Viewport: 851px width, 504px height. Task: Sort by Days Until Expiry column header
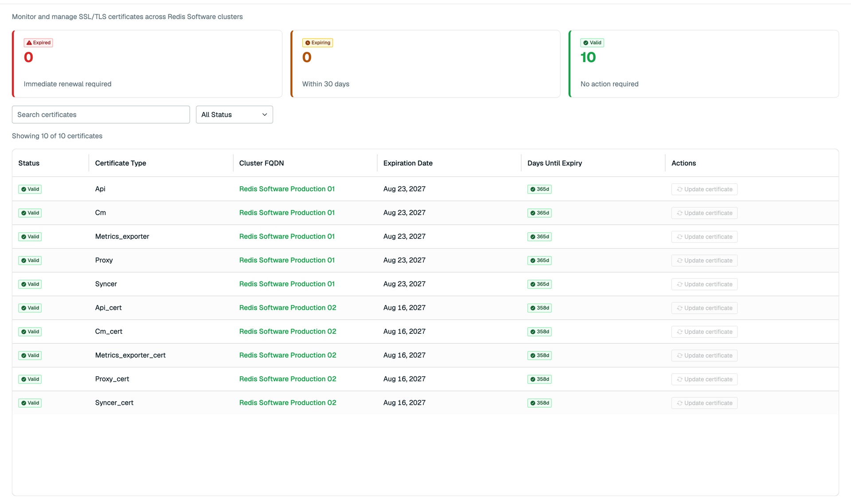pyautogui.click(x=554, y=163)
